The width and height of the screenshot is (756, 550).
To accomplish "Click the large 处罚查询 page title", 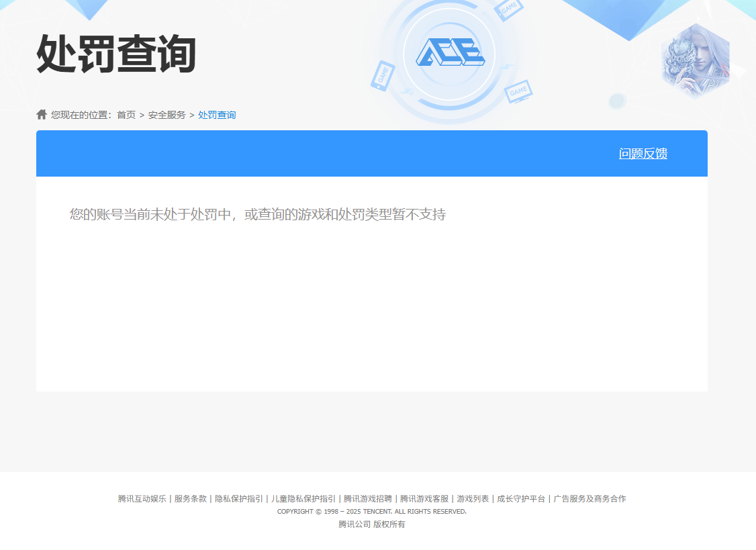I will click(x=116, y=54).
